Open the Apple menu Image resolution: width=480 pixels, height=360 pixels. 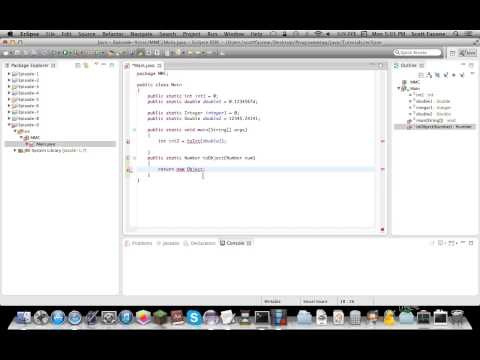coord(10,34)
